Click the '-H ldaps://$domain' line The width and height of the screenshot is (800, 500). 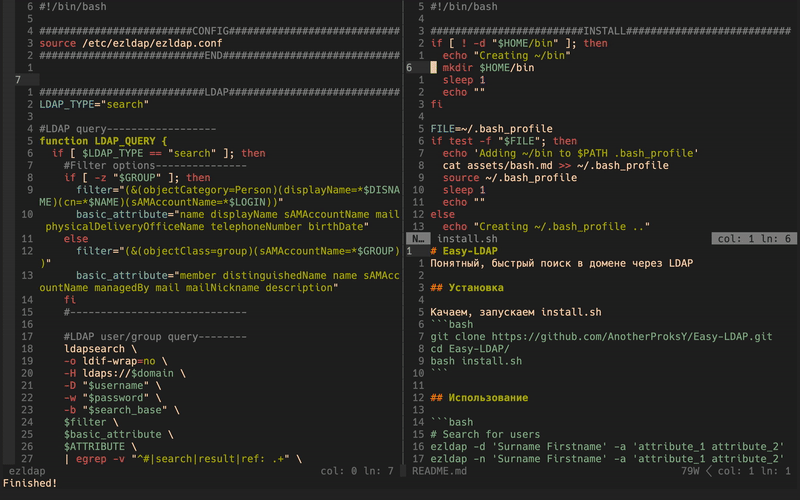(124, 373)
